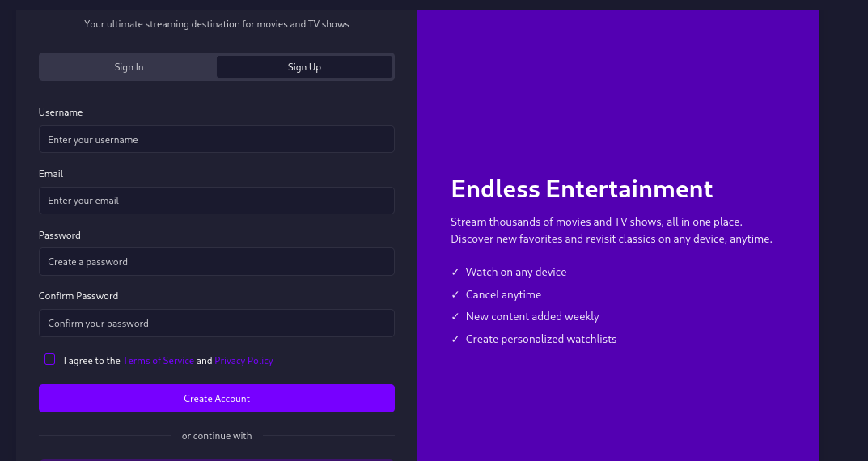
Task: Click checkmark beside 'Cancel anytime'
Action: 455,295
